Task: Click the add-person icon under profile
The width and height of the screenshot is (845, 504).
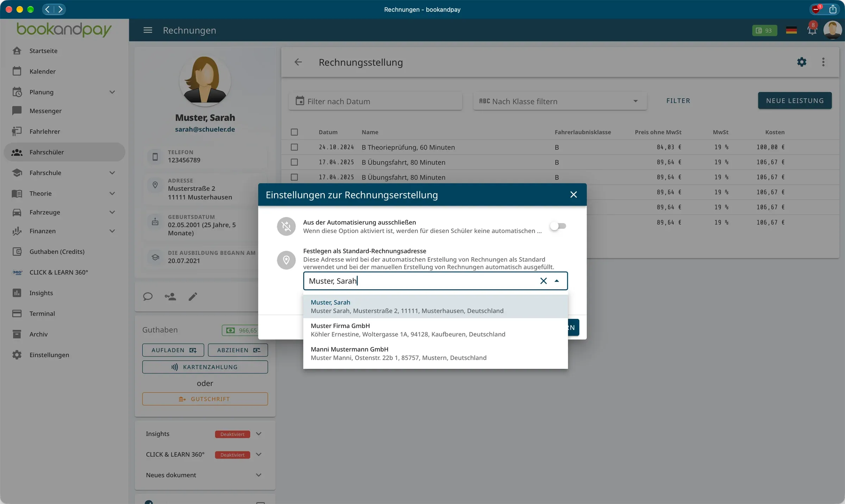Action: [170, 297]
